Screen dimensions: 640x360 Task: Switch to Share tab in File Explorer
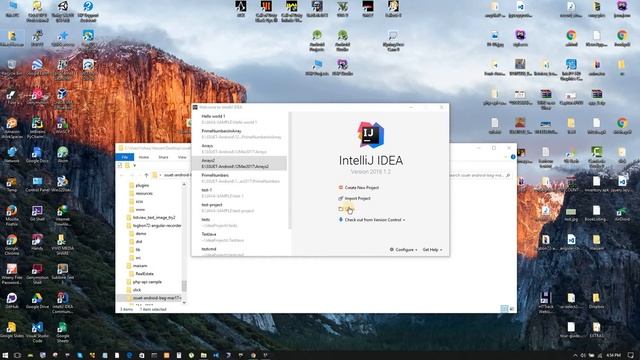(x=163, y=157)
